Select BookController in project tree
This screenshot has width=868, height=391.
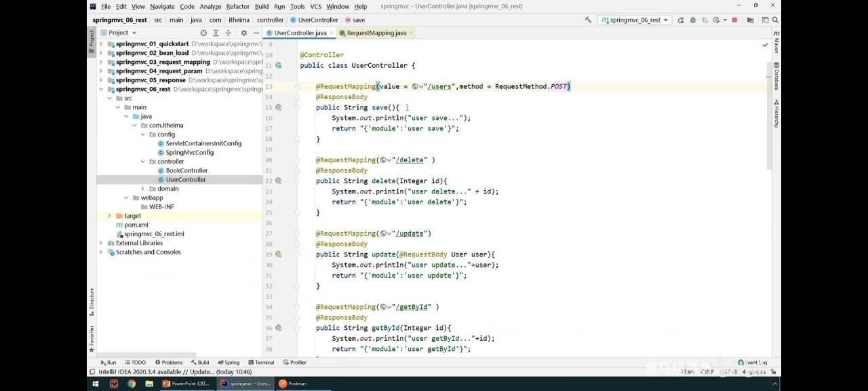click(x=186, y=170)
